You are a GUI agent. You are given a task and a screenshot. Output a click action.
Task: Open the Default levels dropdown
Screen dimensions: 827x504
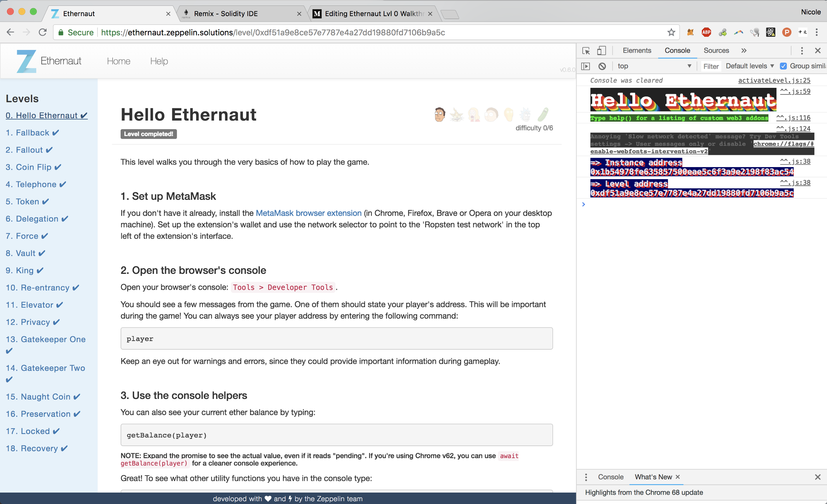coord(750,66)
